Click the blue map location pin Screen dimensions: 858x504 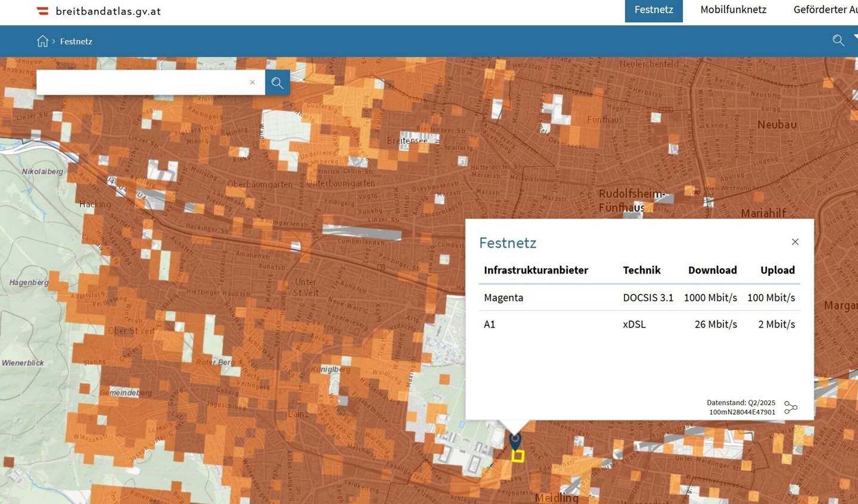tap(515, 441)
